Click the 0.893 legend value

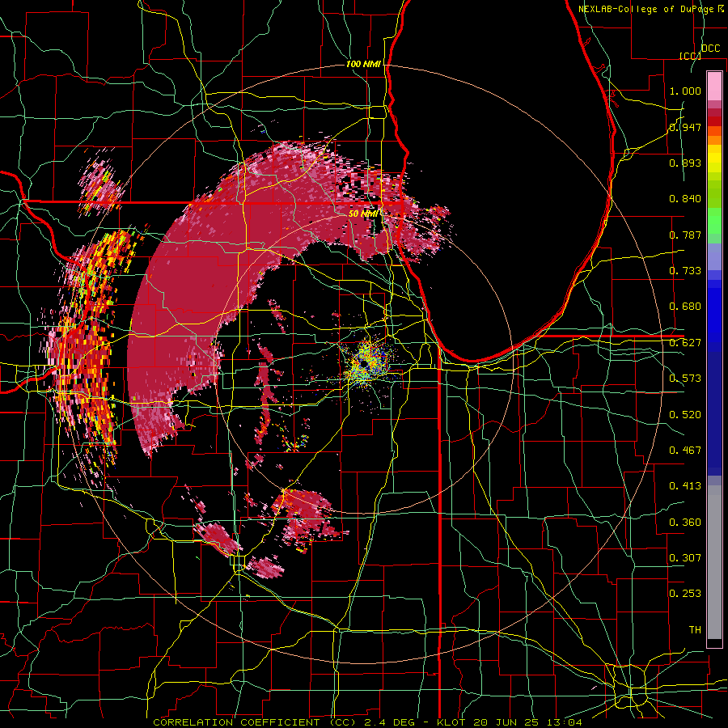(685, 163)
